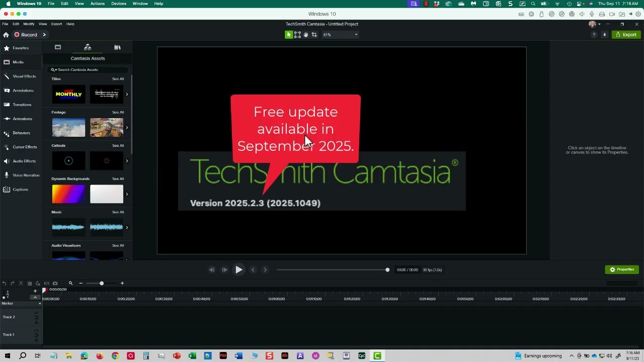Pick the rainbow gradient dynamic background
This screenshot has height=362, width=644.
point(68,194)
